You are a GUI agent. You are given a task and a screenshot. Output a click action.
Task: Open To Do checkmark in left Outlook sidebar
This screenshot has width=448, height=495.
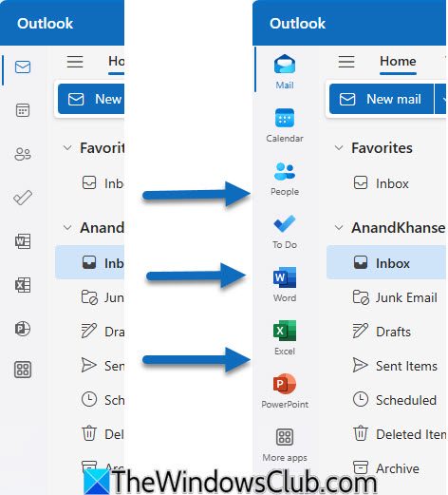(x=23, y=198)
